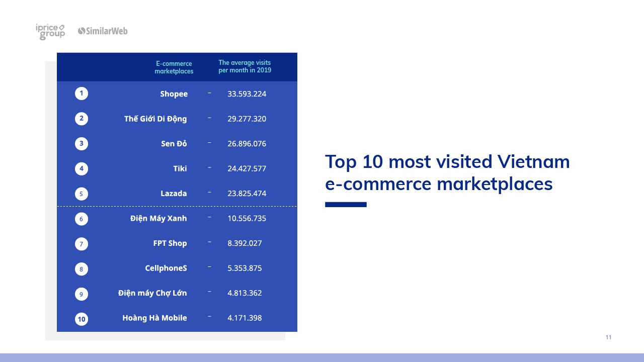Select the Shopee row label

174,94
